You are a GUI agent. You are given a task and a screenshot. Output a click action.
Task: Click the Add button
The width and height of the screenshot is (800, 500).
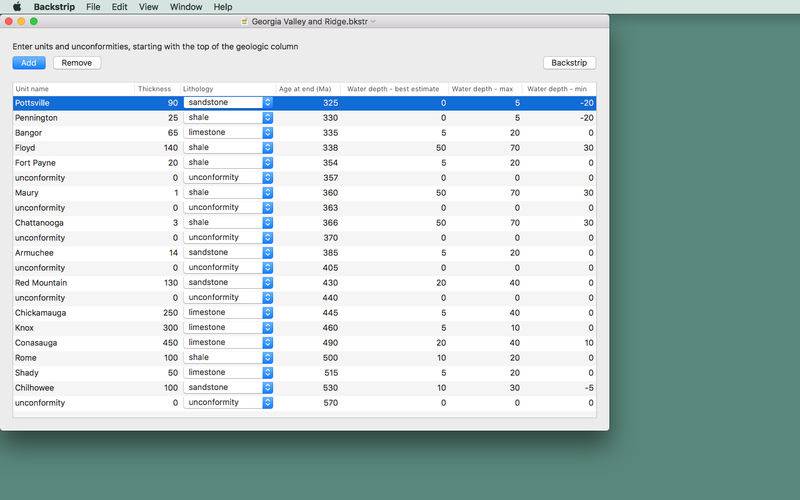click(x=29, y=63)
